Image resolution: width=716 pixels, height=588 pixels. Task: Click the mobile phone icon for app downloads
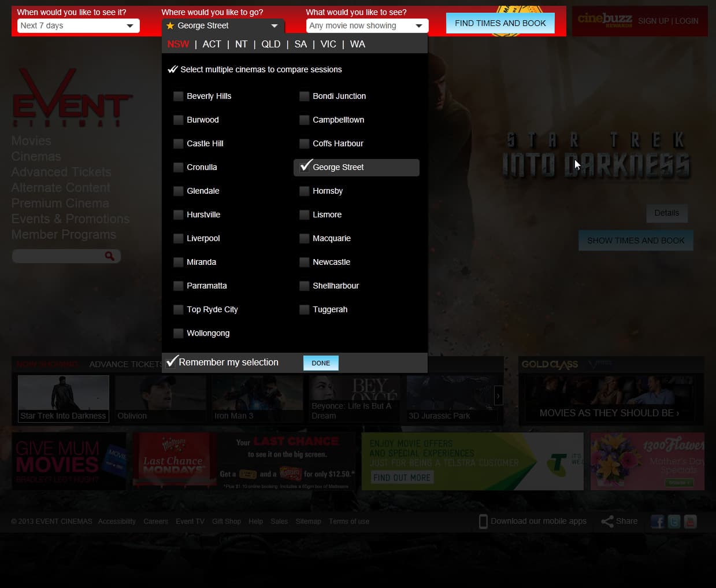click(x=483, y=521)
